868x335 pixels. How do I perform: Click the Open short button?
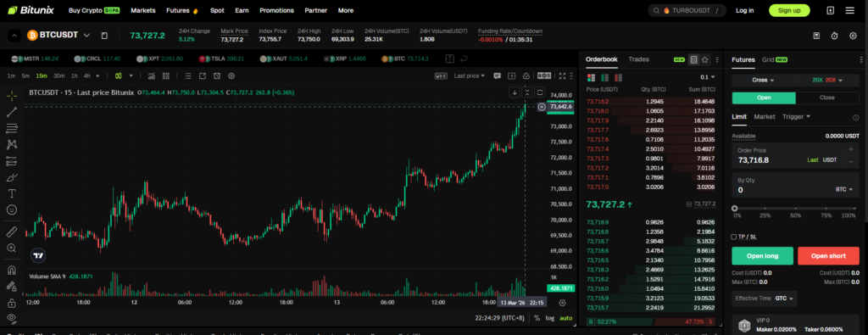[828, 256]
